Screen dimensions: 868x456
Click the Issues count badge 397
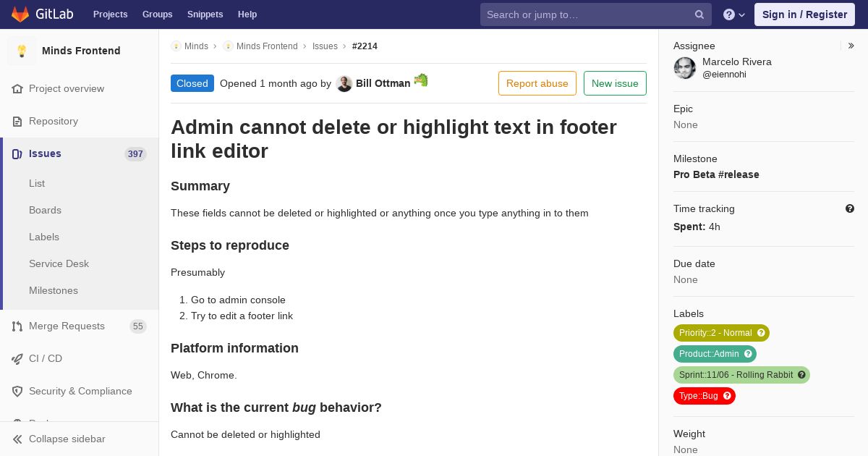click(x=135, y=154)
